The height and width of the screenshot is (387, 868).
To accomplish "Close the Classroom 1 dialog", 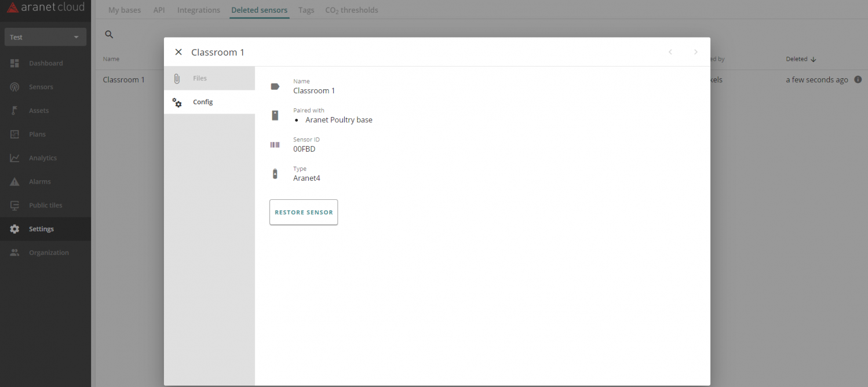I will tap(178, 52).
